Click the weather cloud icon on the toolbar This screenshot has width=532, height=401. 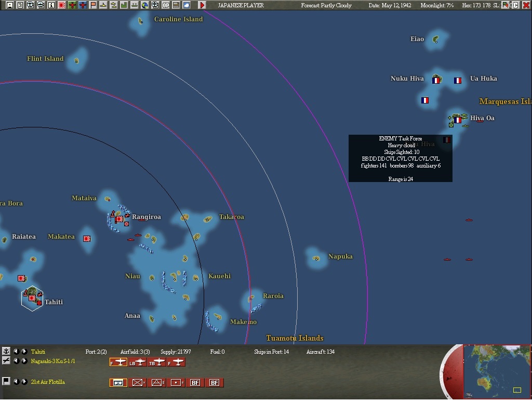pos(187,5)
